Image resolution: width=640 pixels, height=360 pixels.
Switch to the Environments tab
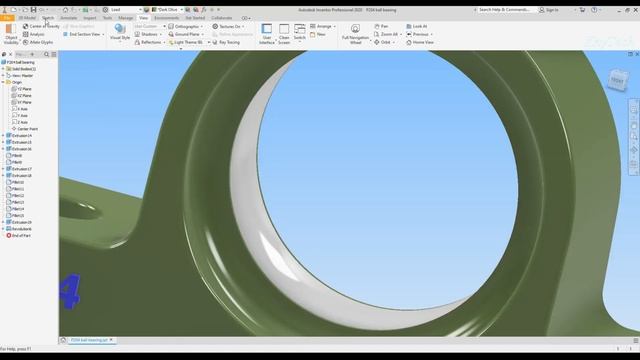(x=167, y=18)
